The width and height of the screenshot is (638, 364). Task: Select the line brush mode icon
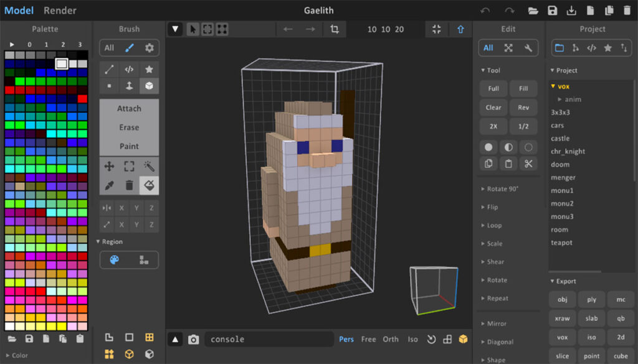[109, 70]
